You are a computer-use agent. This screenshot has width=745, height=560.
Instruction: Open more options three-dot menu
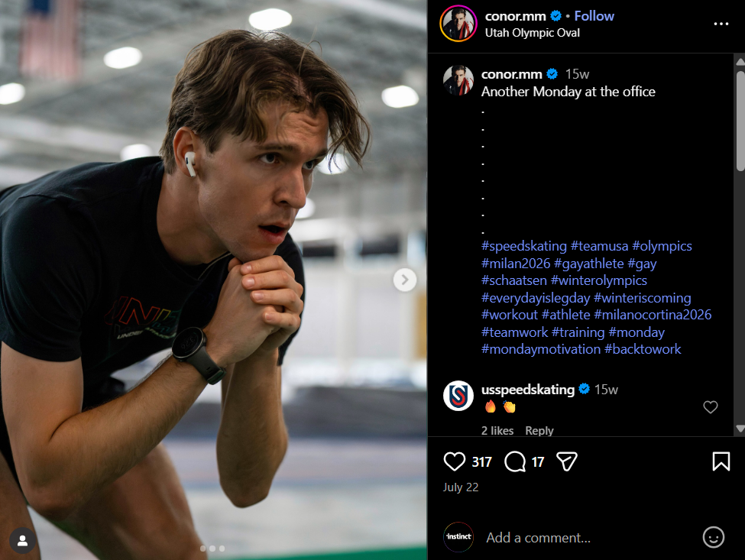pos(721,24)
